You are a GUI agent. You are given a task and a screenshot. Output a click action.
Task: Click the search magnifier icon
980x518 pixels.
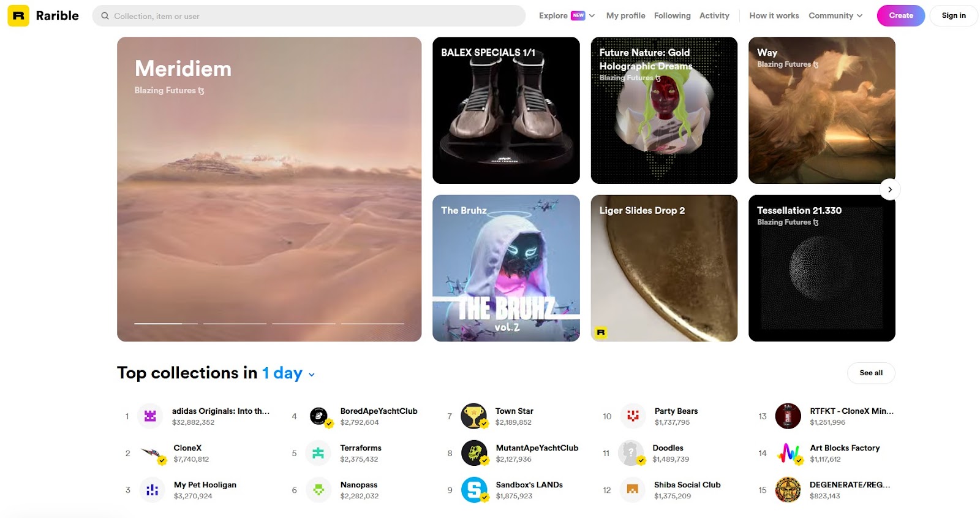click(x=105, y=16)
